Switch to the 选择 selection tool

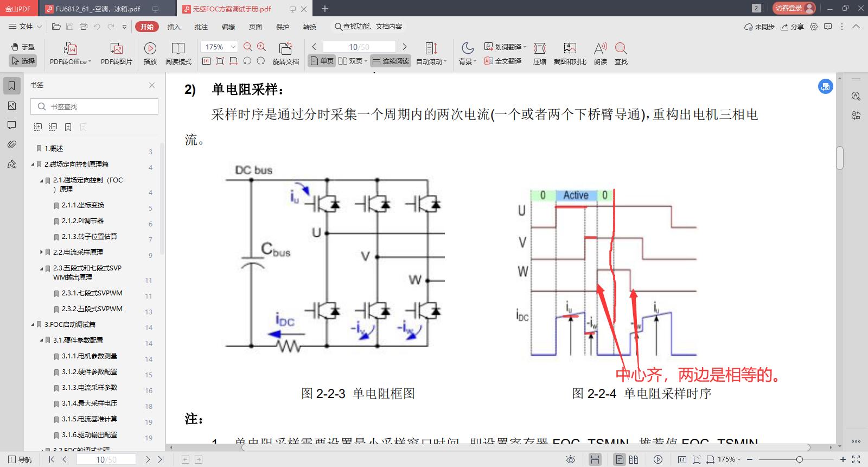[x=23, y=61]
